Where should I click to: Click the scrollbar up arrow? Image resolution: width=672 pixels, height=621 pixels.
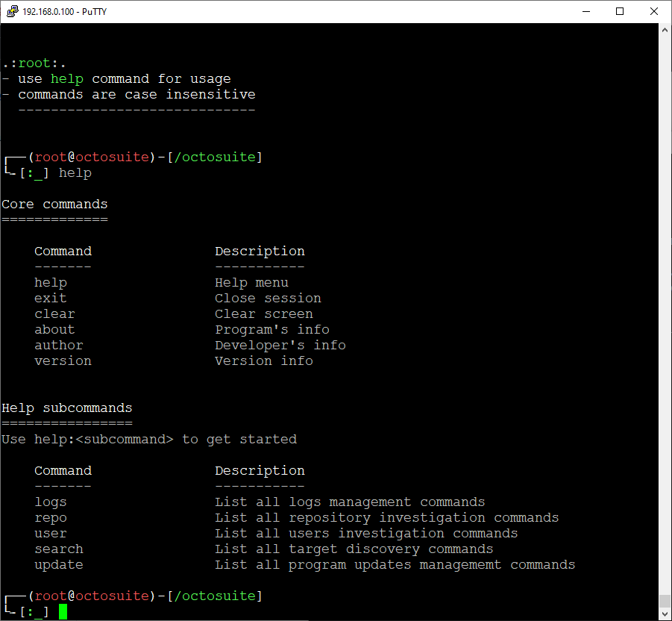(665, 31)
